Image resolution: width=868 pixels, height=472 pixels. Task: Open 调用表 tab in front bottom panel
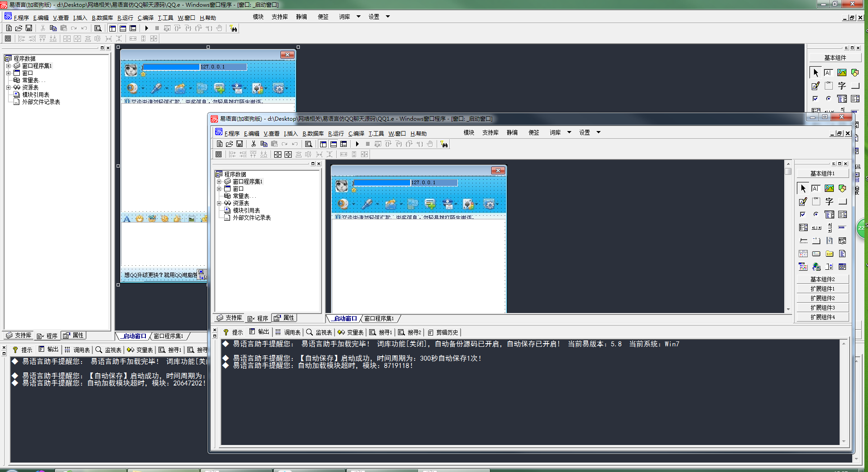pyautogui.click(x=288, y=332)
